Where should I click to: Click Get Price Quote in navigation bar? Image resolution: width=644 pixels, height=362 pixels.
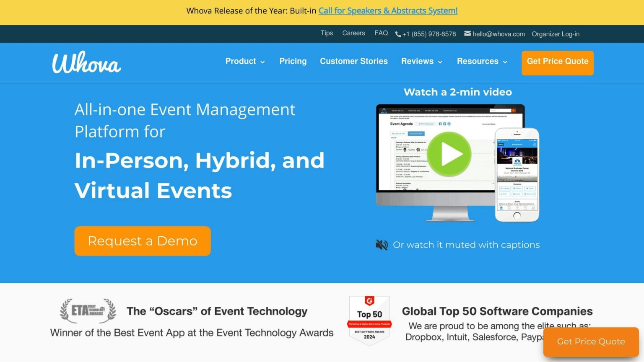point(558,63)
